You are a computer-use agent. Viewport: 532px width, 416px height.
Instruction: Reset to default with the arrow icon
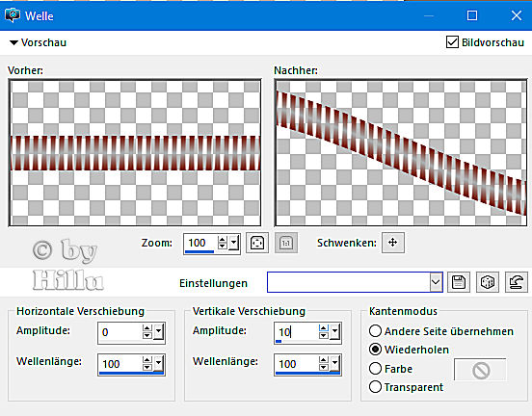(517, 282)
